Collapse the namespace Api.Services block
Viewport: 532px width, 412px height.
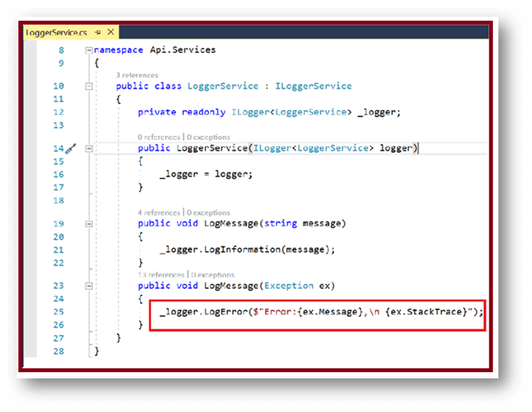pos(89,50)
